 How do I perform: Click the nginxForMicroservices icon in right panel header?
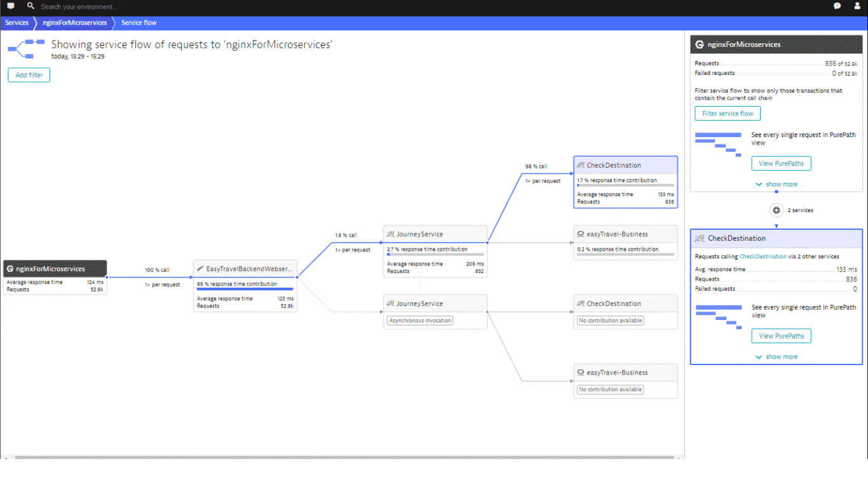(700, 44)
